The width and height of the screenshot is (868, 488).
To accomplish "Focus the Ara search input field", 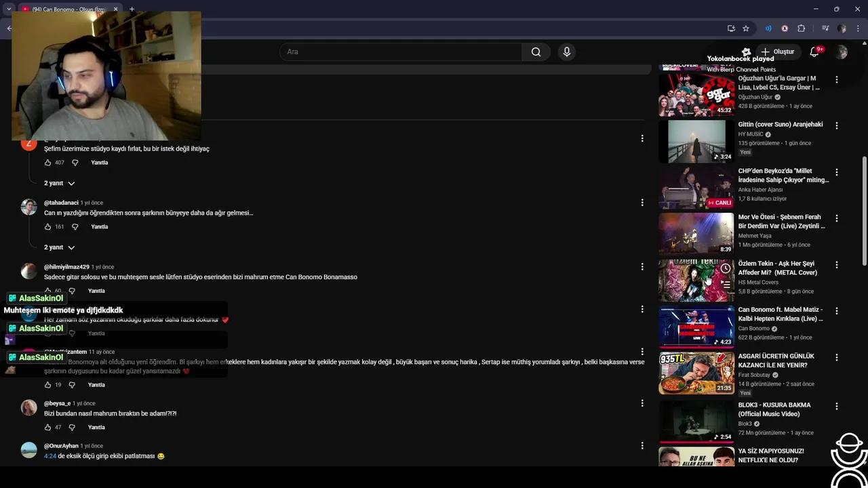I will coord(401,52).
